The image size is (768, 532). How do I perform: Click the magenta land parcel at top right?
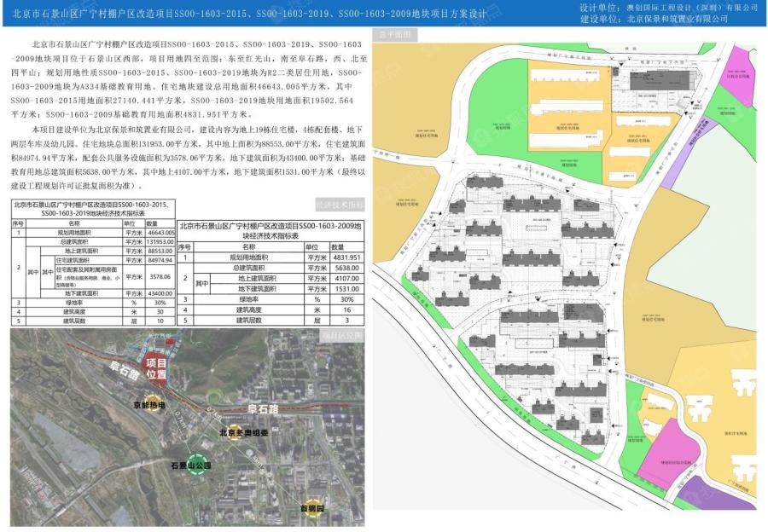tap(738, 75)
